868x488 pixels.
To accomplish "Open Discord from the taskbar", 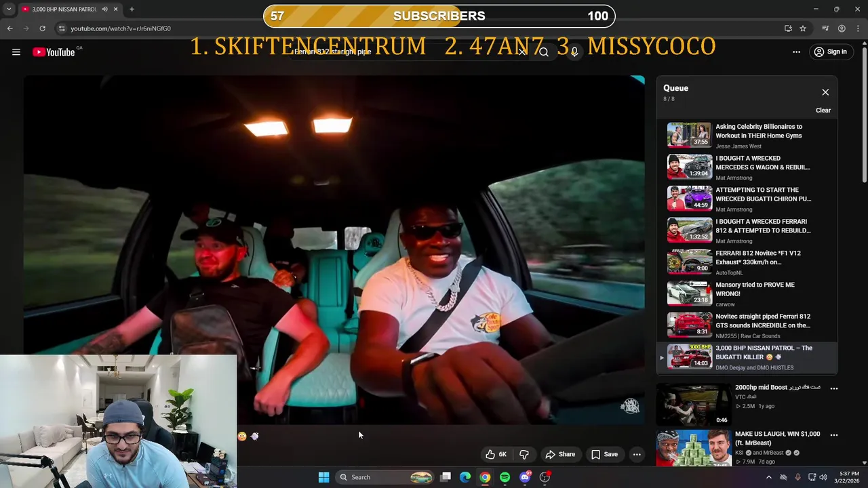I will (525, 477).
